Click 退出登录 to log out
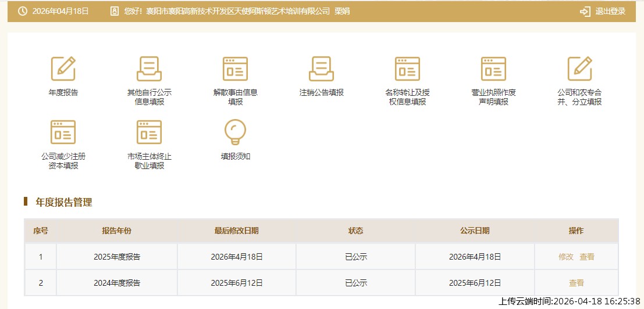Viewport: 644px width, 309px height. pos(603,11)
